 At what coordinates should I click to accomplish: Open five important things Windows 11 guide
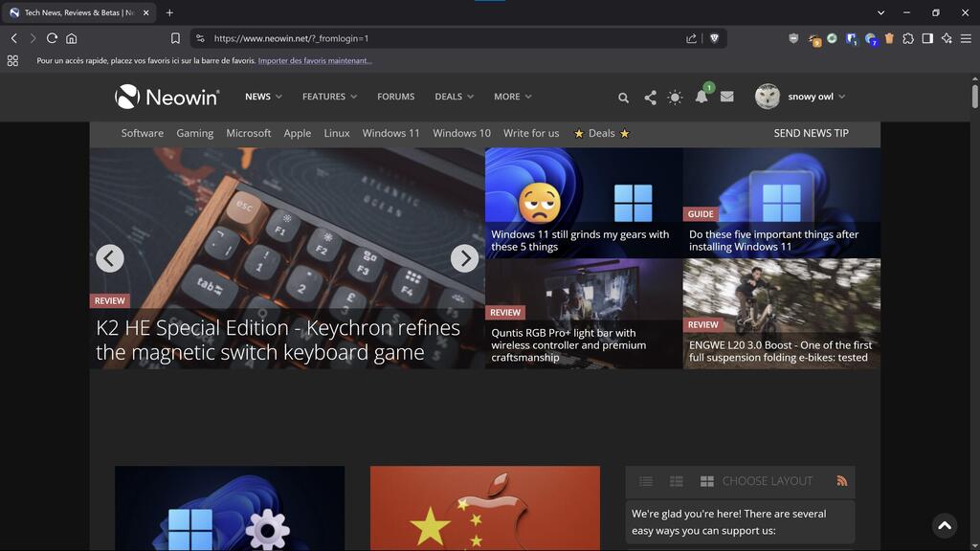pyautogui.click(x=773, y=240)
